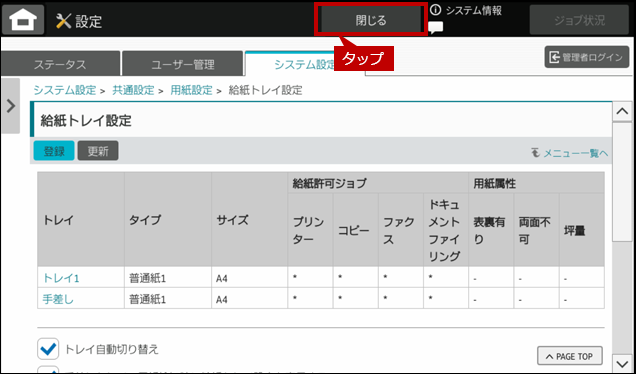Screen dimensions: 636x374
Task: Click the scroll up arrow
Action: (622, 111)
